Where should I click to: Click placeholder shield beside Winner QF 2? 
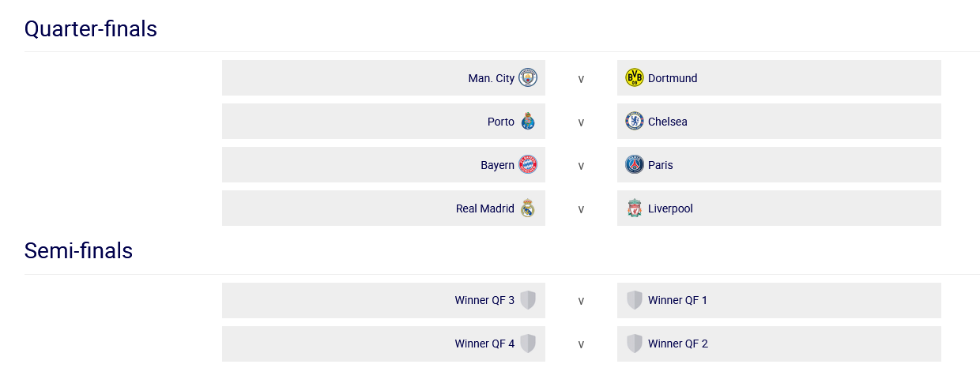[634, 344]
